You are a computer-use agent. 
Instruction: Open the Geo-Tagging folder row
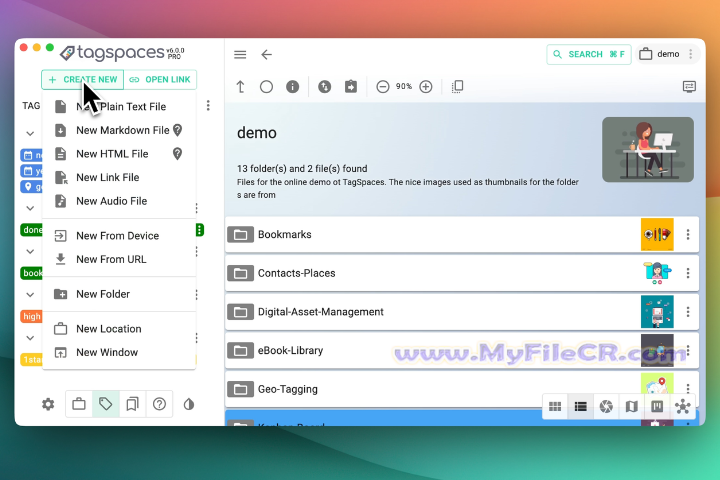point(462,389)
